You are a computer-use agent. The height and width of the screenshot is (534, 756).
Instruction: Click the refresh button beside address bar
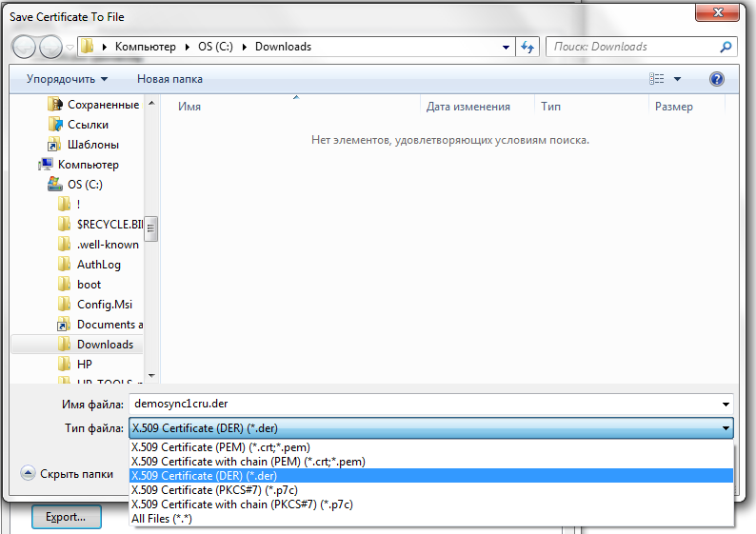point(528,47)
